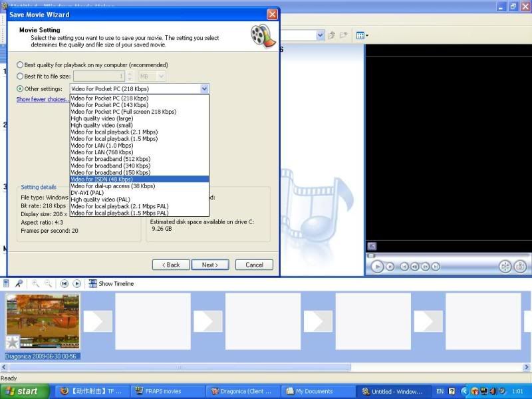Choose High quality video (large)

coord(139,118)
